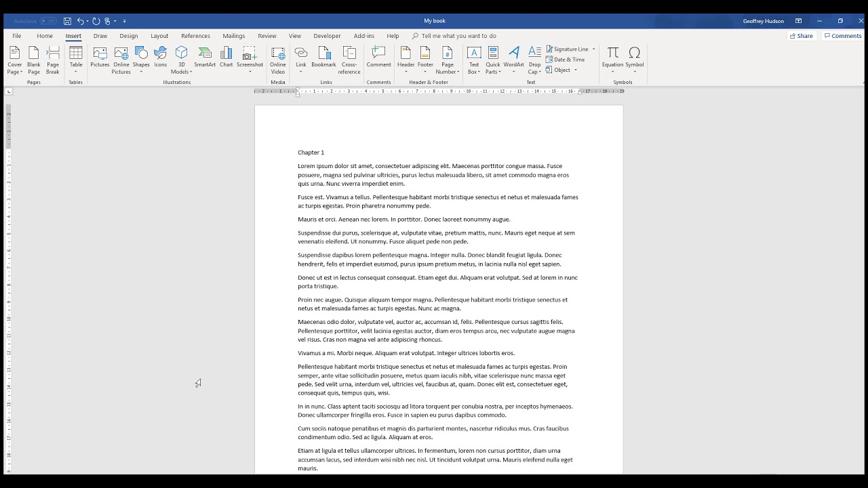Image resolution: width=868 pixels, height=488 pixels.
Task: Click the Tell me what you want to do box
Action: [x=454, y=36]
